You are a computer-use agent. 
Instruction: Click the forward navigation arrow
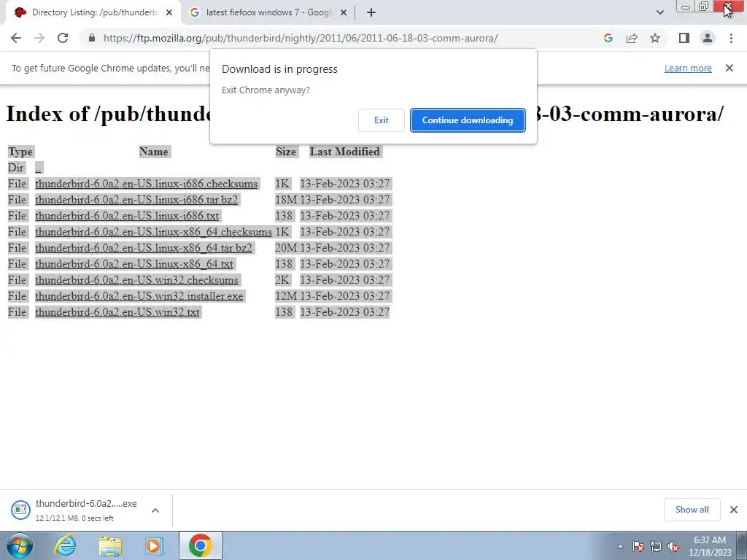click(x=39, y=38)
